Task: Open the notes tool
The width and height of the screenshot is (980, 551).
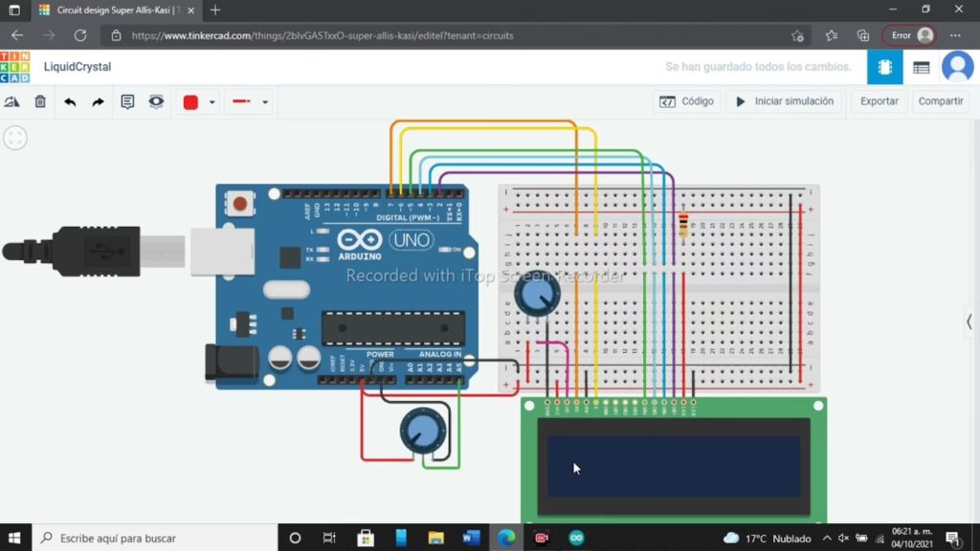Action: pyautogui.click(x=127, y=101)
